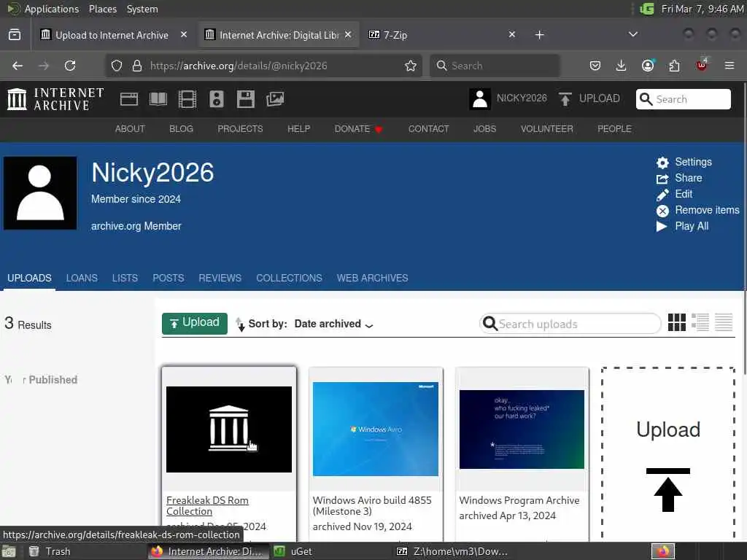Click Remove items option

(x=698, y=211)
